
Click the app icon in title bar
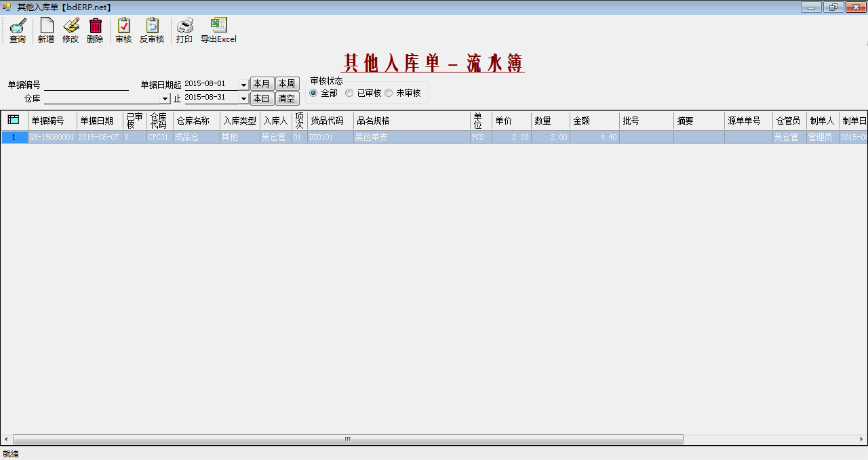(x=7, y=7)
